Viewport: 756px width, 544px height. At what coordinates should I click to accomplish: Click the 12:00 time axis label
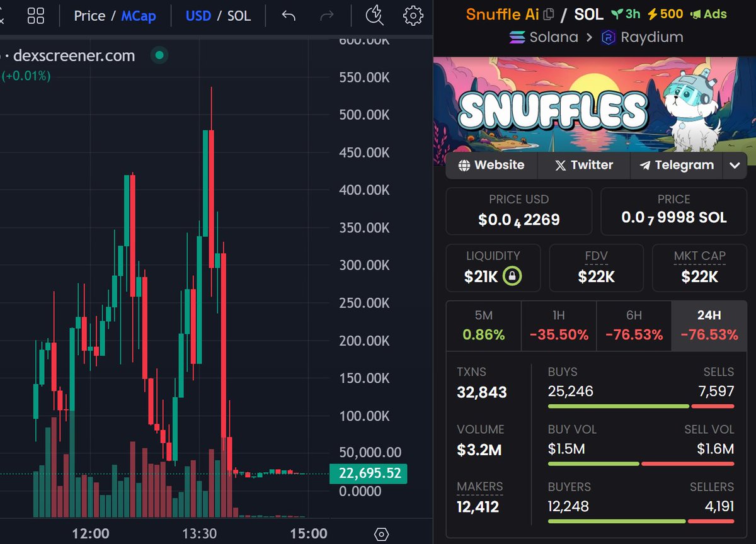91,534
